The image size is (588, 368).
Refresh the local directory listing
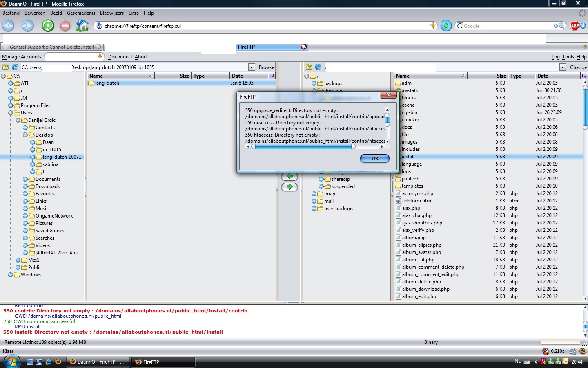[x=15, y=67]
